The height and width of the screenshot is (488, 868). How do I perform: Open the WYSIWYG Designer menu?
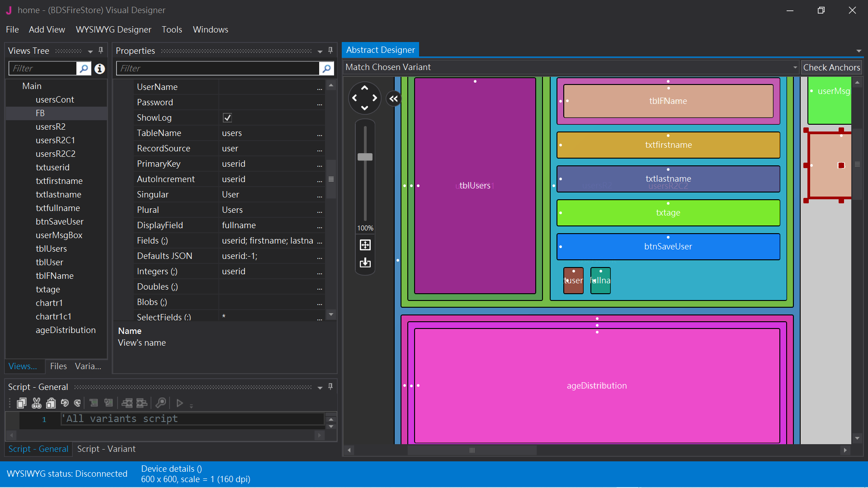point(113,29)
